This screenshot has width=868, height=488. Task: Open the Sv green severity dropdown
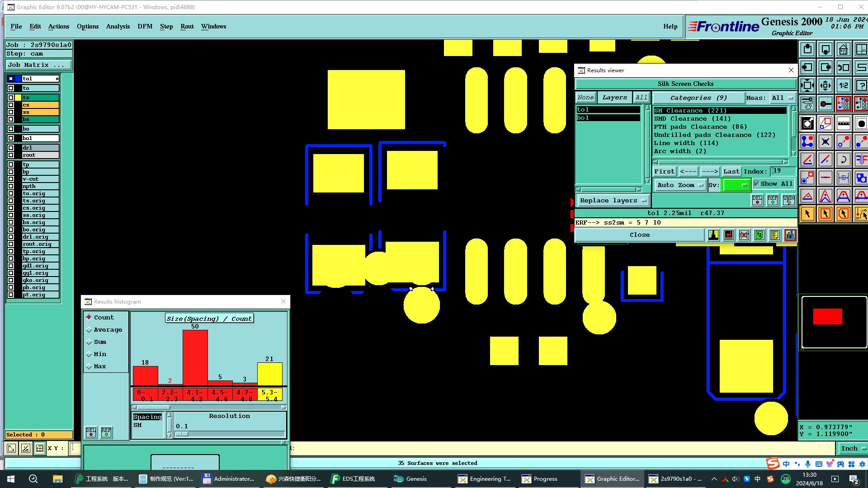point(736,185)
